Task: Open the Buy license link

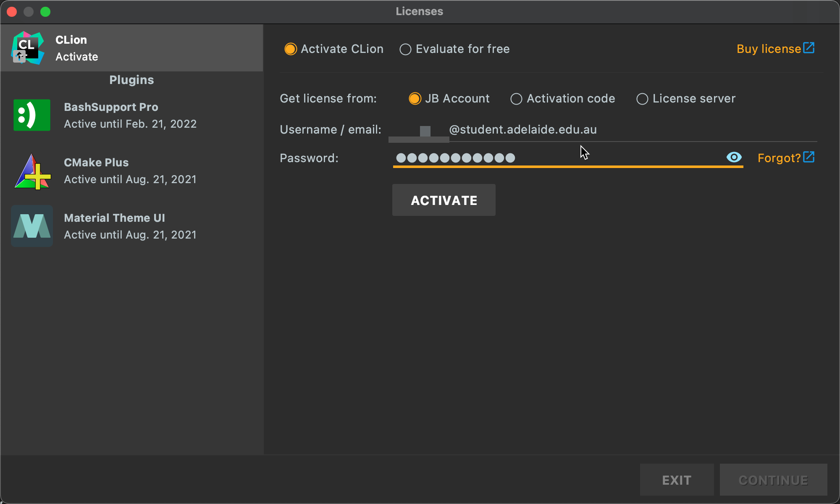Action: (x=769, y=49)
